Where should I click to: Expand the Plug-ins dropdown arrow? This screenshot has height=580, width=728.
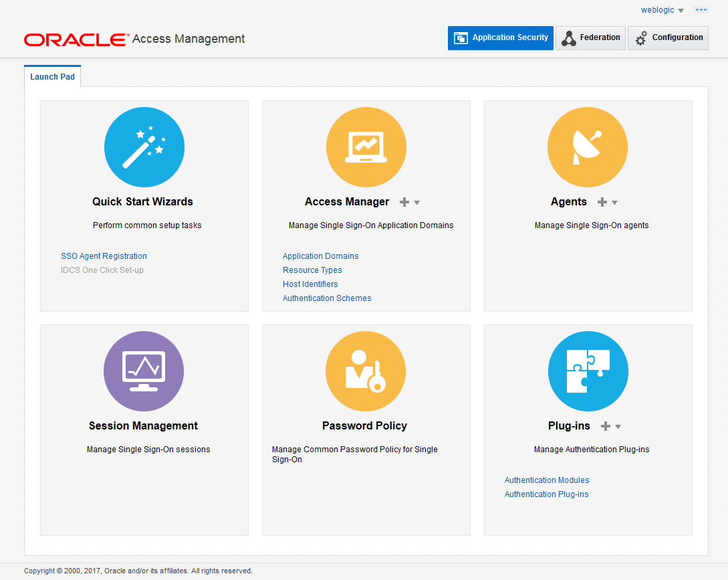click(618, 427)
